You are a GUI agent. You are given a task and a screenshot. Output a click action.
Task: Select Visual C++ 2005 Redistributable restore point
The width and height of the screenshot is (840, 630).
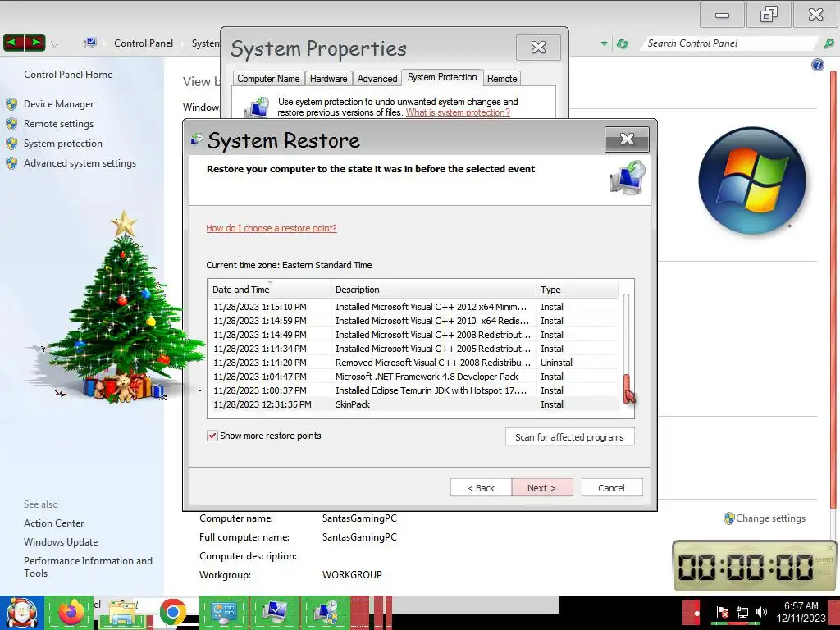(413, 349)
